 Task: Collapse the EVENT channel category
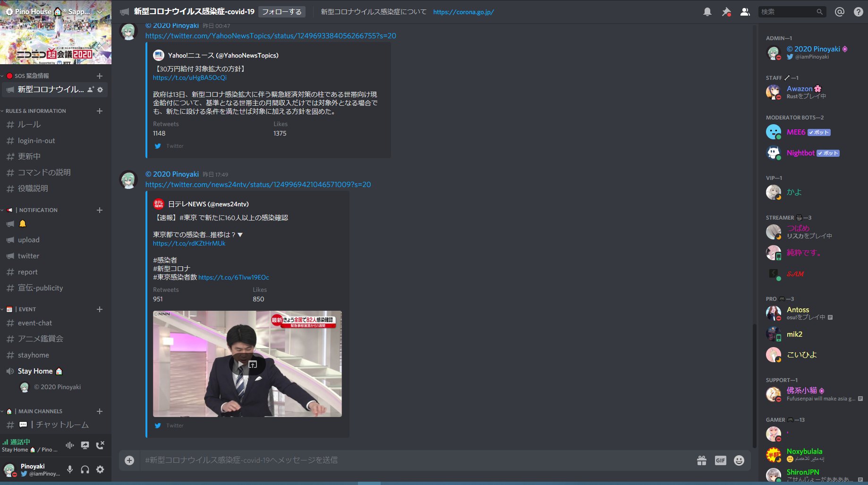point(25,309)
